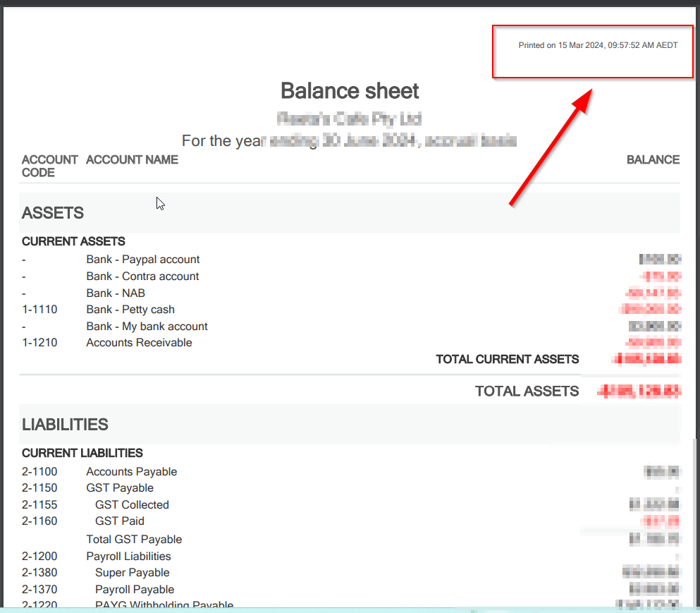Select the GST Paid row
The image size is (700, 613).
(x=350, y=521)
